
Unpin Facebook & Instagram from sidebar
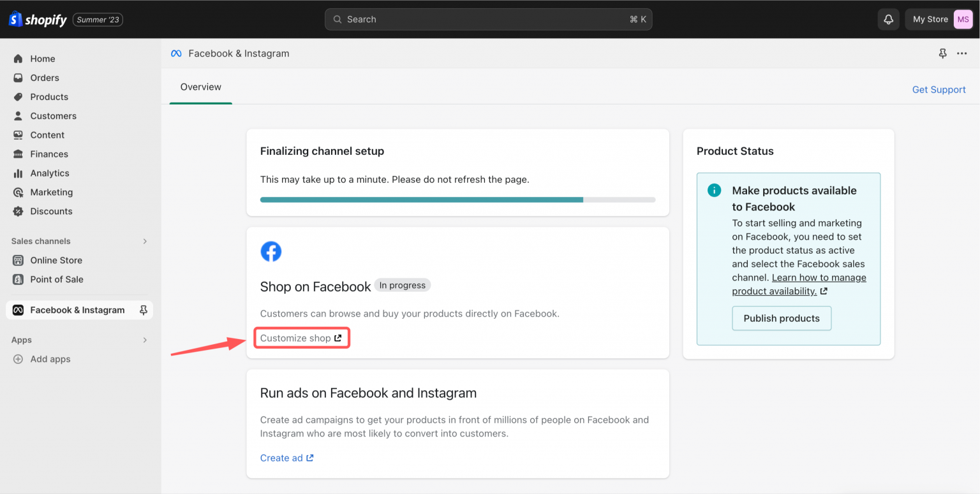coord(144,310)
